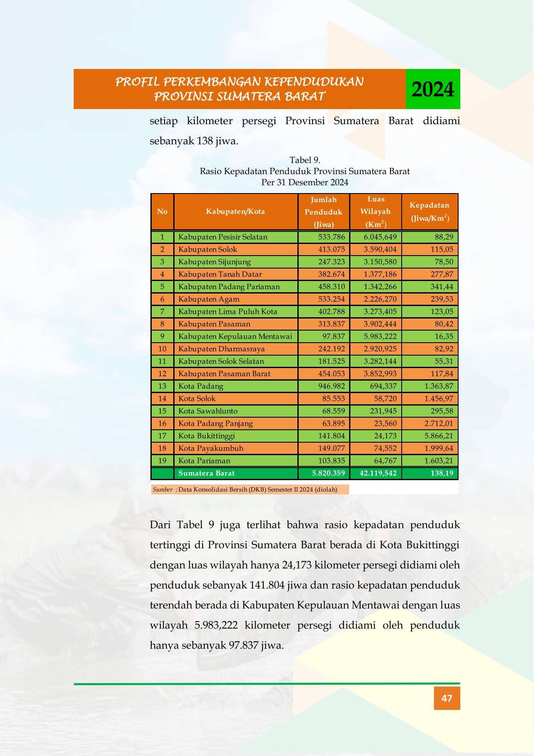Select the Kabupaten/Kota column header
The image size is (534, 756).
tap(235, 212)
